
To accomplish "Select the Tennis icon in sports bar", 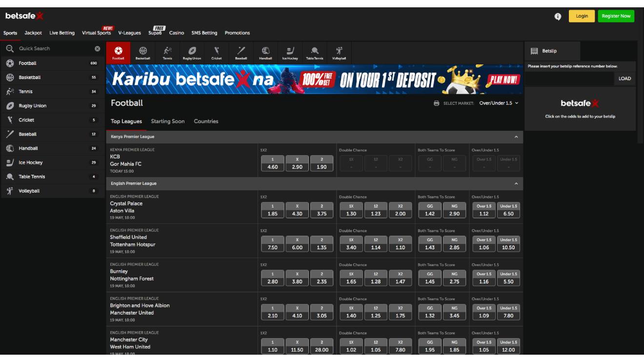I will click(167, 53).
